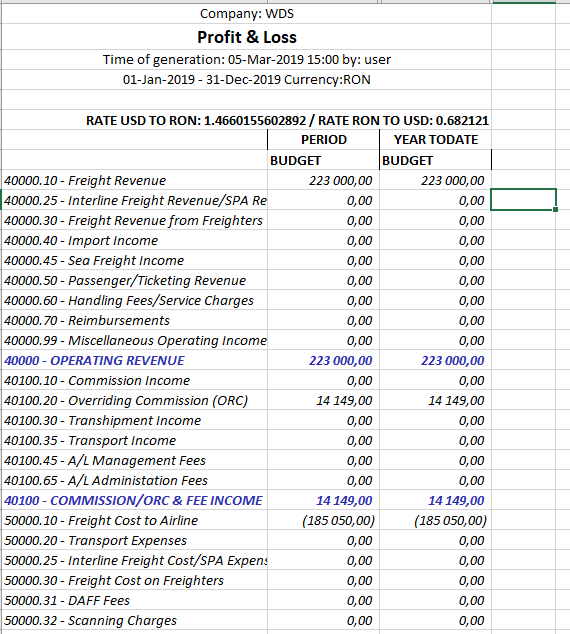Click the OPERATING REVENUE year-to-date total
This screenshot has height=634, width=570.
click(435, 360)
